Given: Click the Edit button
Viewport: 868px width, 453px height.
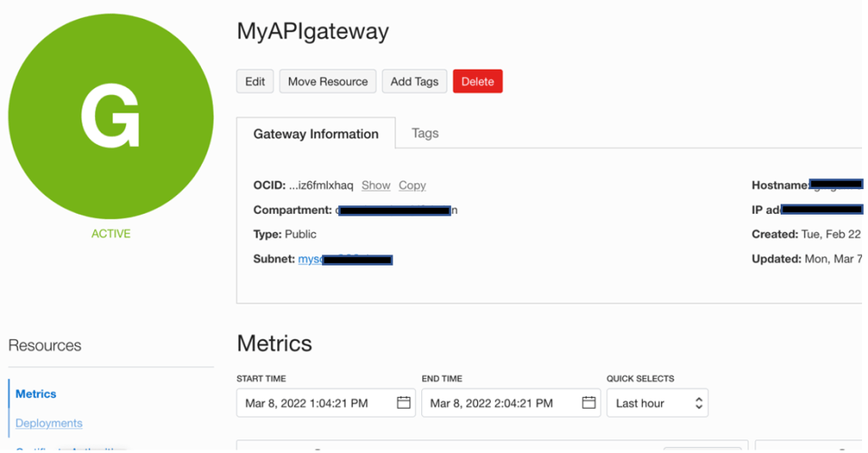Looking at the screenshot, I should 255,81.
